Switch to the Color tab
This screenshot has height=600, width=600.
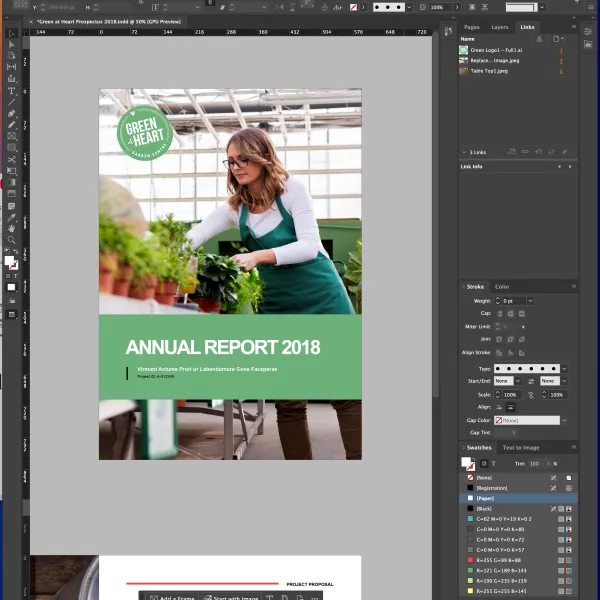click(x=502, y=286)
